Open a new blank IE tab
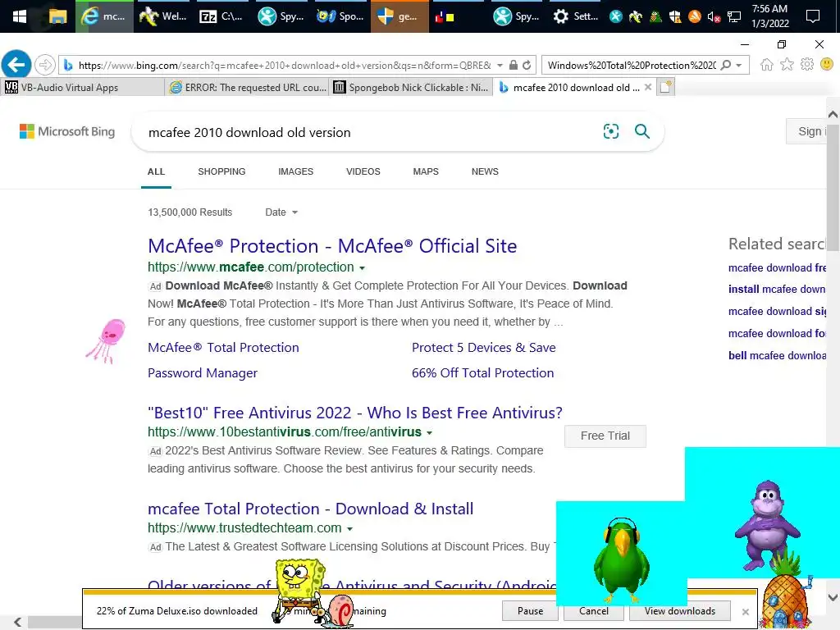This screenshot has height=630, width=840. pyautogui.click(x=666, y=87)
